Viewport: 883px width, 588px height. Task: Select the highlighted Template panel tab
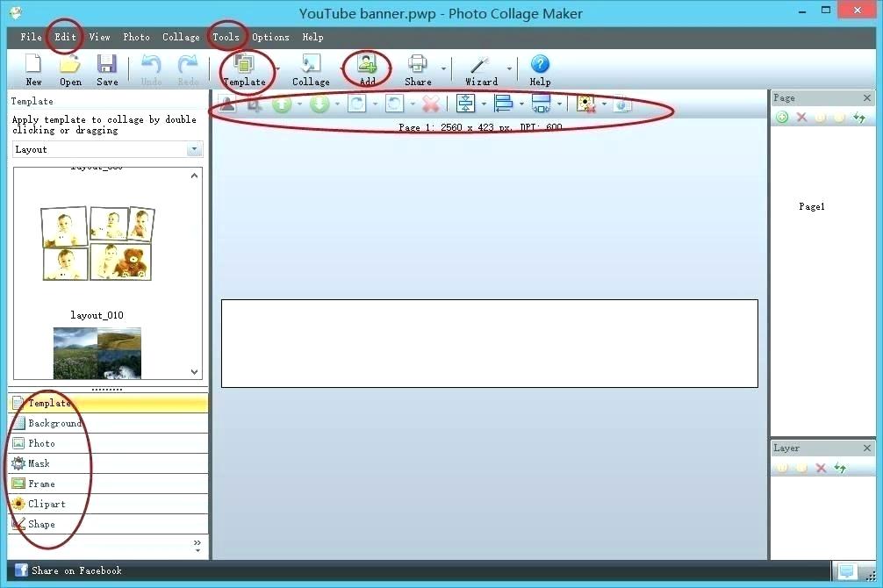108,403
